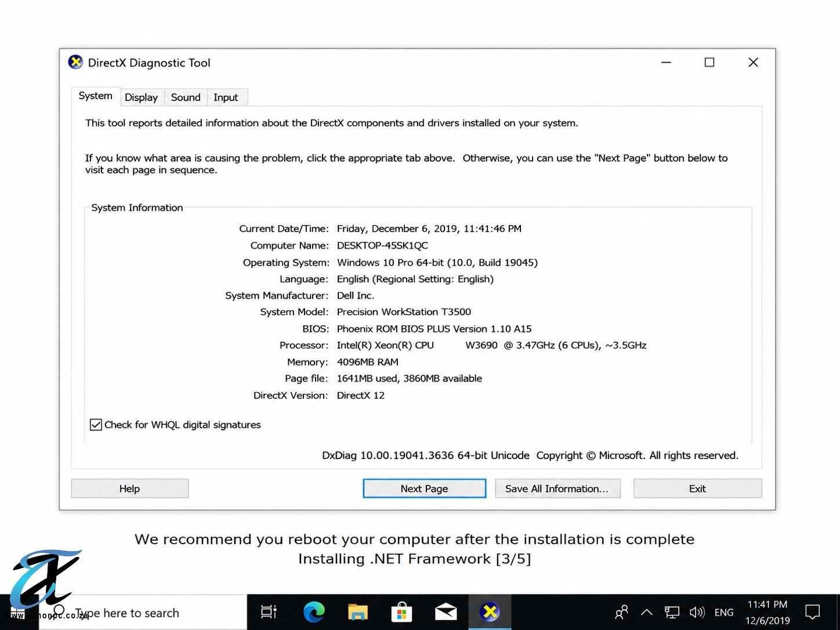Exit the DirectX Diagnostic Tool
This screenshot has width=840, height=630.
coord(697,488)
